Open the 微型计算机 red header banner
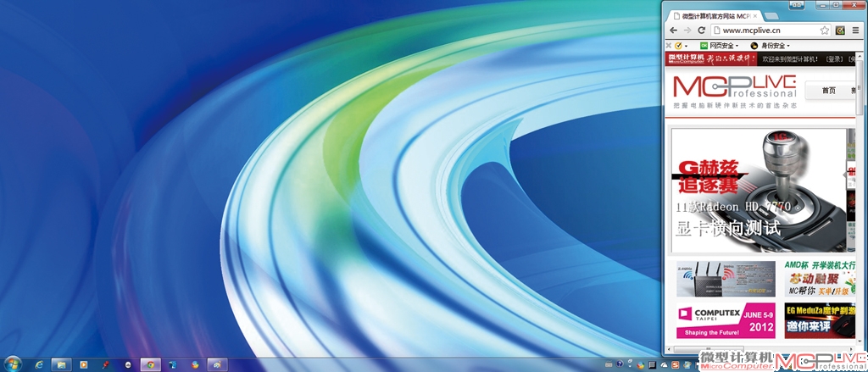The width and height of the screenshot is (868, 372). pyautogui.click(x=711, y=59)
